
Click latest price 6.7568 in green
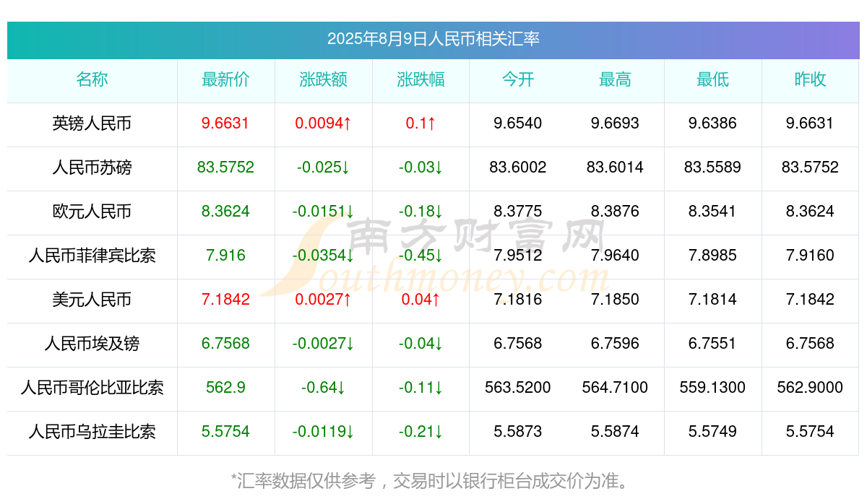coord(225,344)
